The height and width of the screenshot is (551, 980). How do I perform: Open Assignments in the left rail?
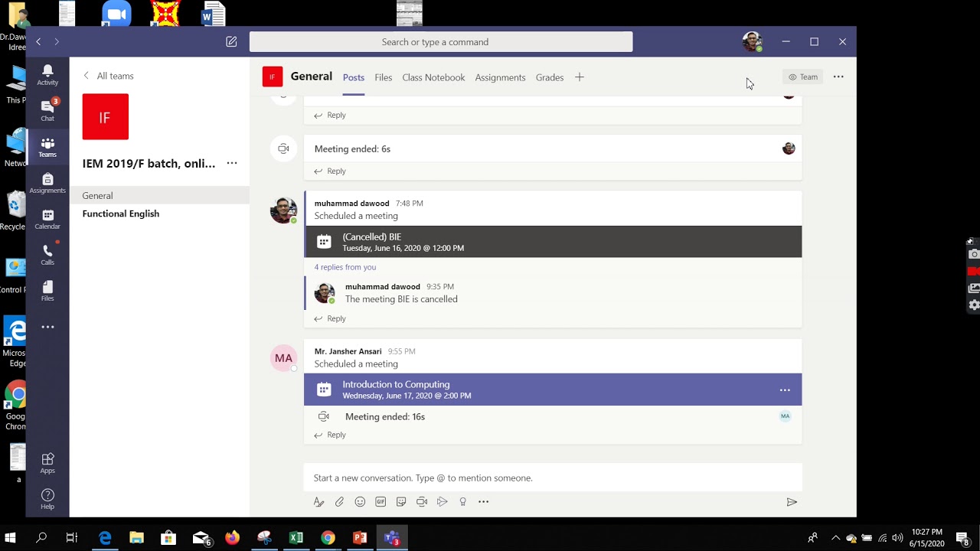point(47,183)
